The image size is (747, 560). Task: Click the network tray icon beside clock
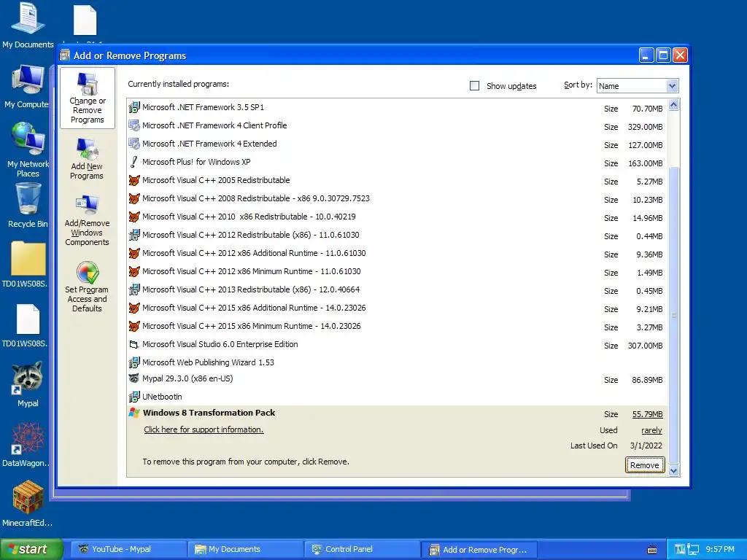pos(693,550)
